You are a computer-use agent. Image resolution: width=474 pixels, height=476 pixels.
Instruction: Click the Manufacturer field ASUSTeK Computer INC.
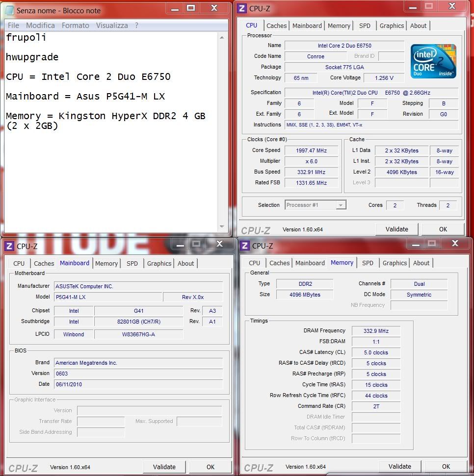coord(138,286)
